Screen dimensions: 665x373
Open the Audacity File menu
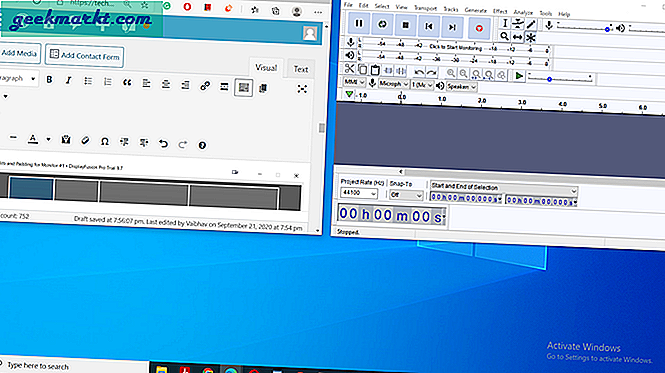coord(348,5)
